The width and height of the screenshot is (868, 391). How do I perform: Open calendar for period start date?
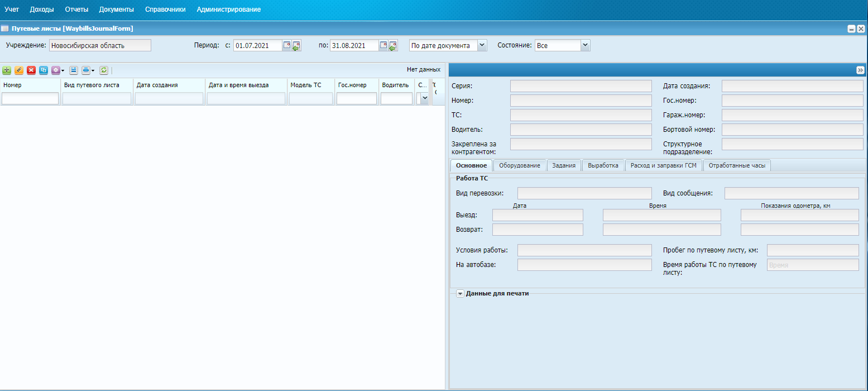click(287, 45)
